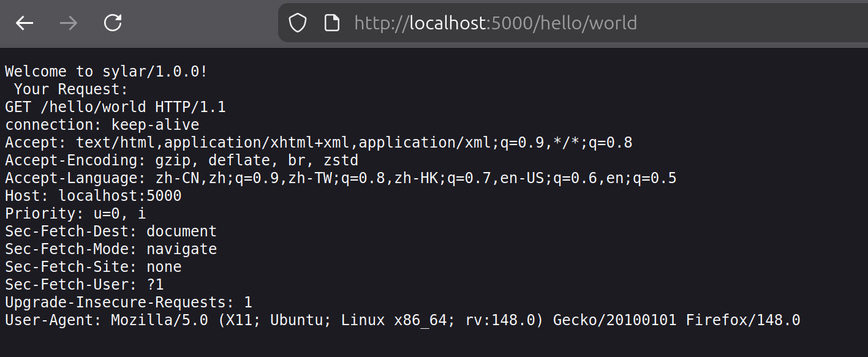Click the 'Priority: u=0, i' line
Image resolution: width=868 pixels, height=357 pixels.
[75, 214]
